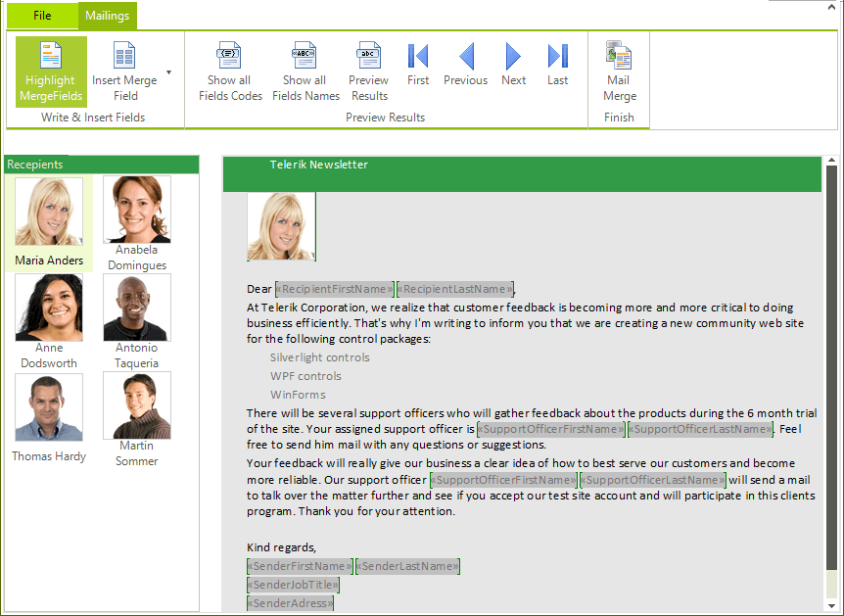Image resolution: width=844 pixels, height=616 pixels.
Task: Select recipient Thomas Hardy
Action: pos(49,419)
